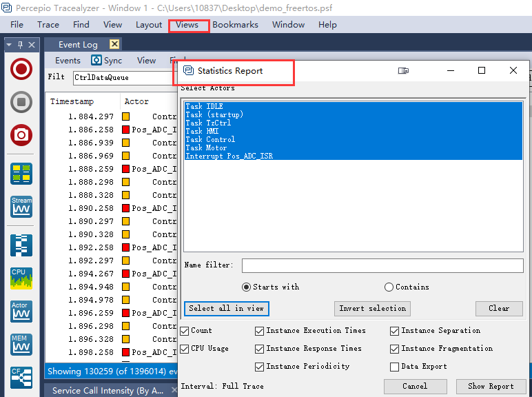This screenshot has height=397, width=532.
Task: Close the left sidebar panel
Action: click(x=32, y=44)
